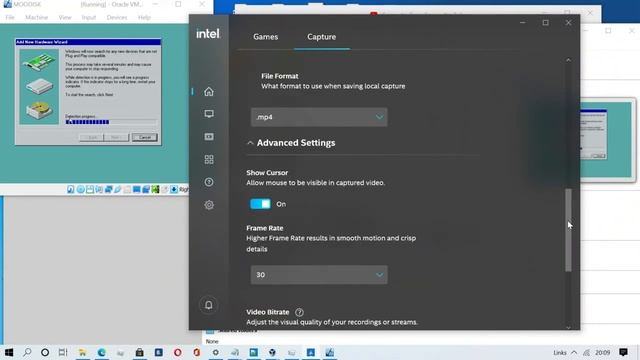Launch Microsoft Edge from the taskbar
Screen dimensions: 640x360
[x=102, y=352]
